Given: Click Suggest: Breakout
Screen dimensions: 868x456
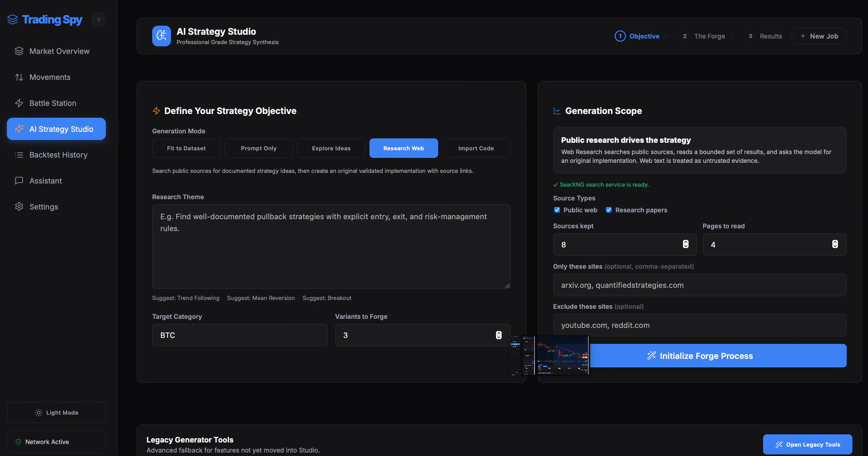Looking at the screenshot, I should pyautogui.click(x=327, y=298).
